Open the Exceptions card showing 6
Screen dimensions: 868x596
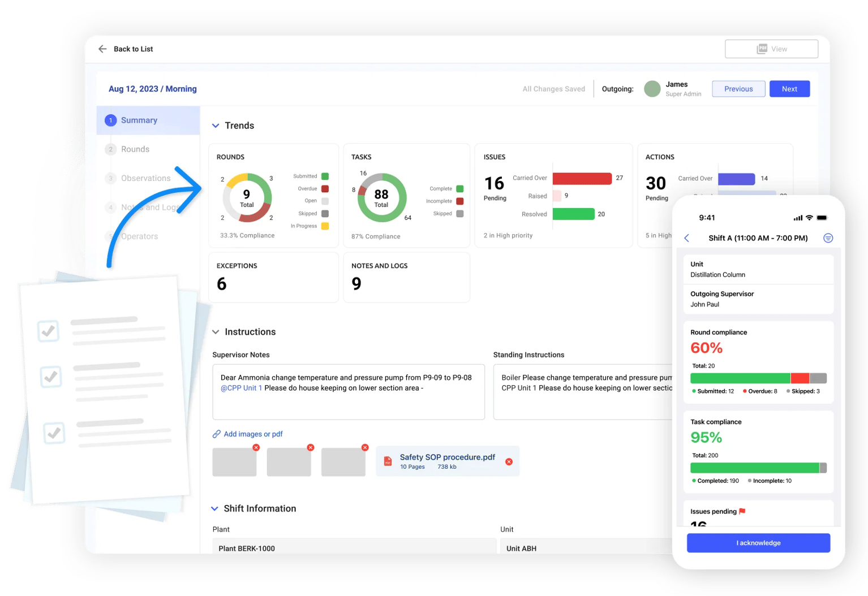(274, 278)
